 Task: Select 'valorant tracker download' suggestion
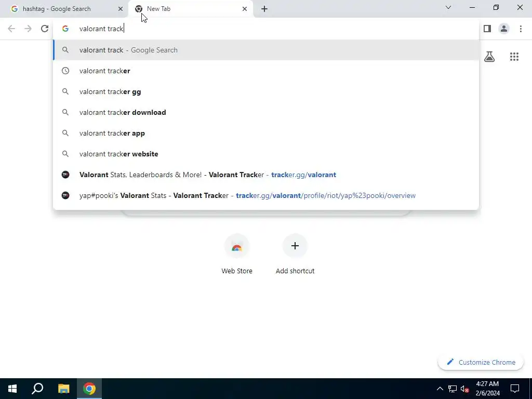(x=266, y=112)
